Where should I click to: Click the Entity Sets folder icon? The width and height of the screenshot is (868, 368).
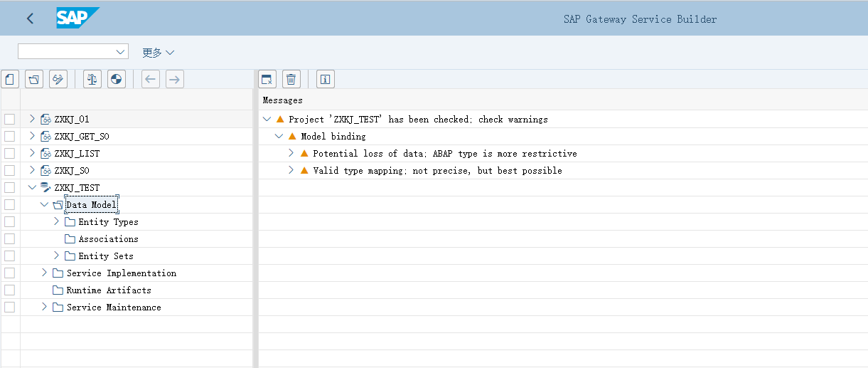coord(70,256)
